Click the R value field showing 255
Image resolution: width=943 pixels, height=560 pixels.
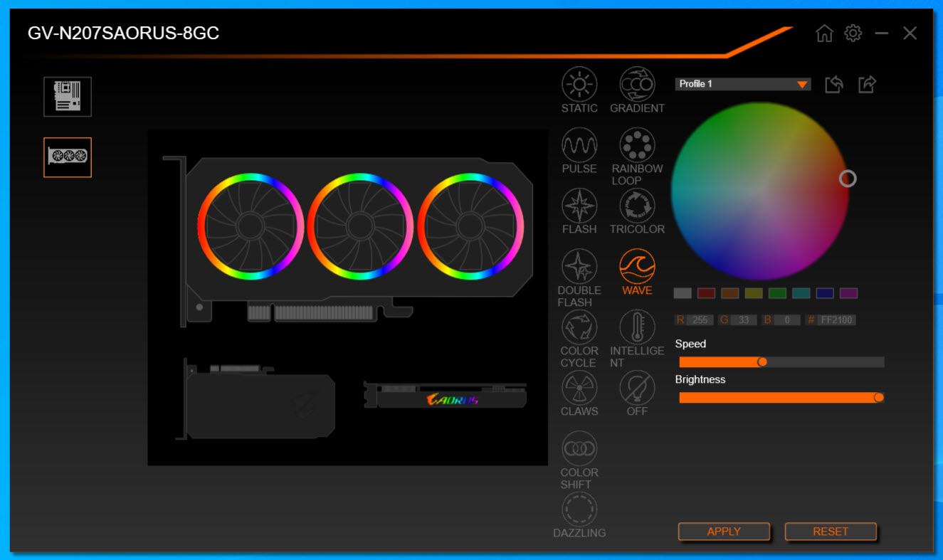point(700,320)
